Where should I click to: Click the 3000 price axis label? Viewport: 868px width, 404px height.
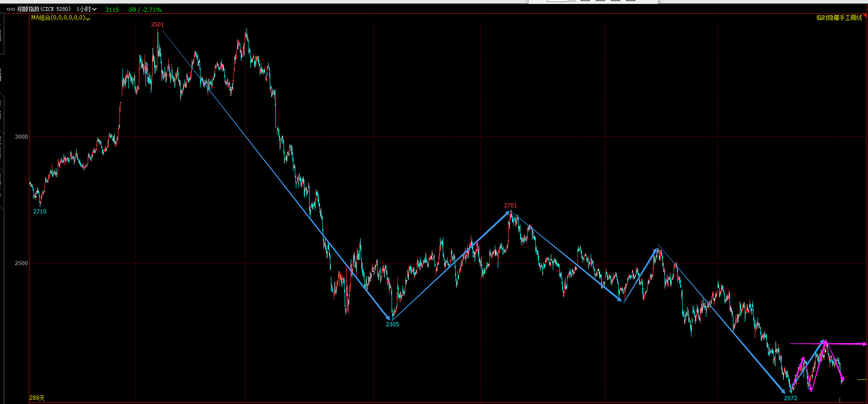click(21, 137)
